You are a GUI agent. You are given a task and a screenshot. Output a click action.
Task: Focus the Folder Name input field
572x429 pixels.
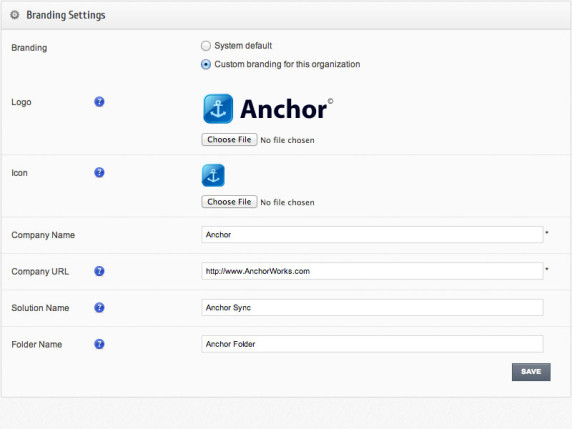372,344
